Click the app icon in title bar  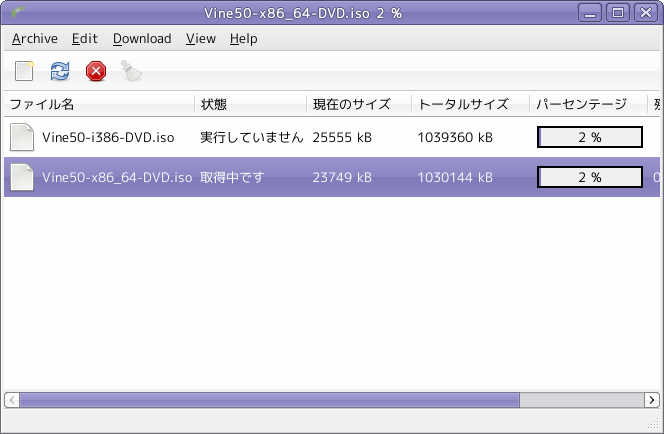(18, 13)
